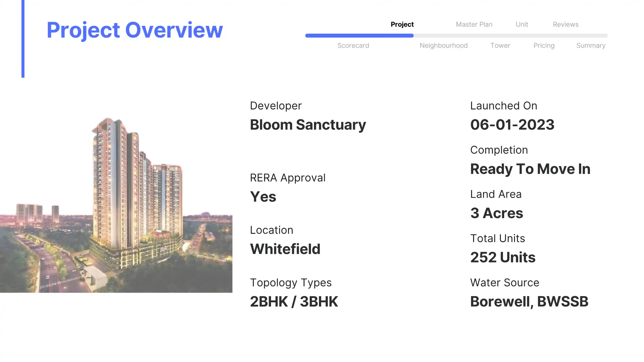Go to the Reviews tab
The height and width of the screenshot is (362, 644).
[565, 24]
